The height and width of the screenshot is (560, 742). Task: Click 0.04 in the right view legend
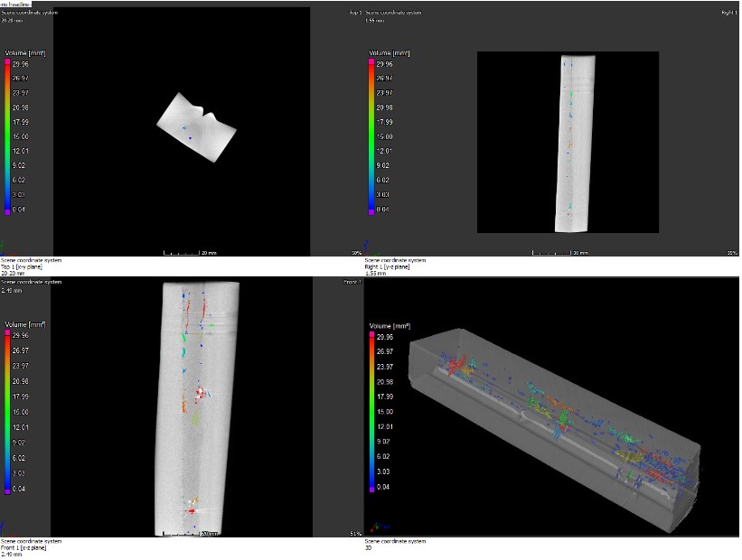pyautogui.click(x=383, y=210)
